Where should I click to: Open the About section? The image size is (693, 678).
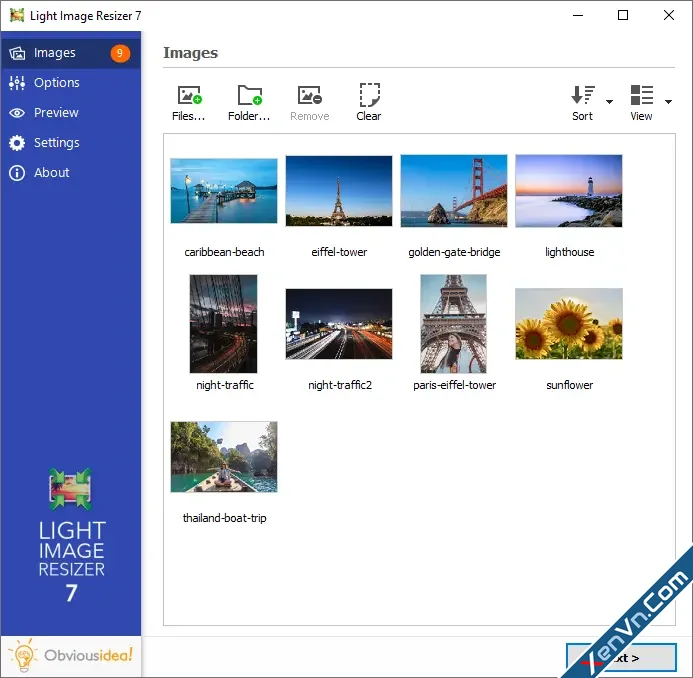[71, 172]
